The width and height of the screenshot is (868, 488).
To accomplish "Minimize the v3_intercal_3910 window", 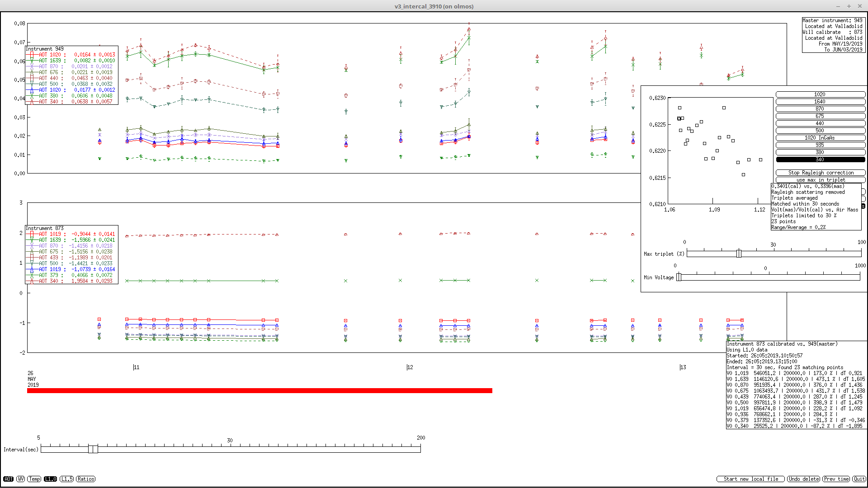I will pos(838,6).
